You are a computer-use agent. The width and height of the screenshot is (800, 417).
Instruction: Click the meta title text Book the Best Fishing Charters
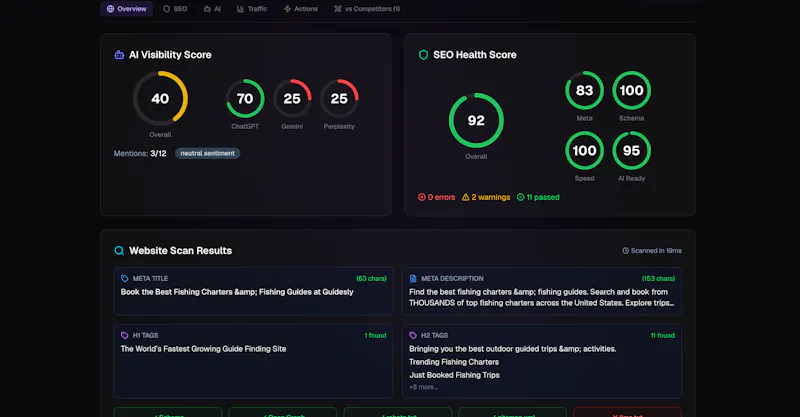coord(237,292)
